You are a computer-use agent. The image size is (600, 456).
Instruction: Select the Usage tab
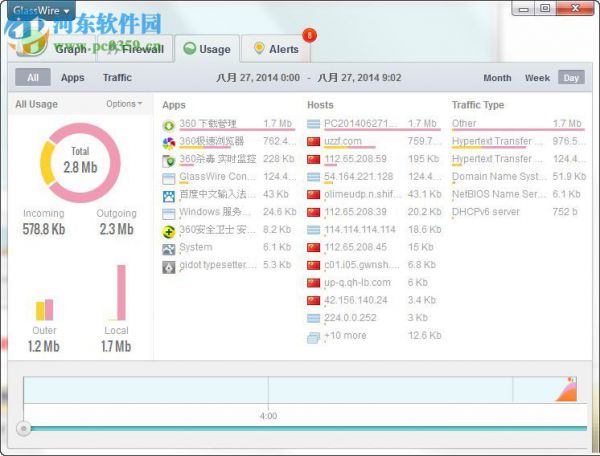(207, 49)
